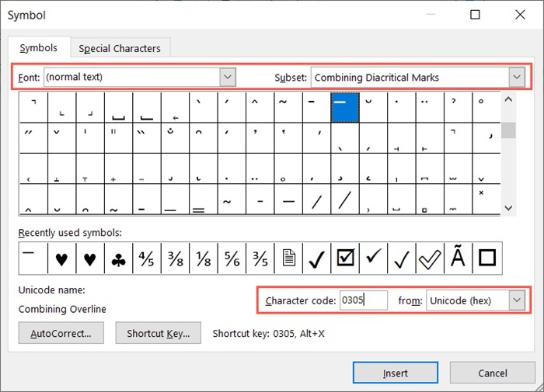The image size is (544, 392).
Task: Pick the four-fifths fraction in recent symbols
Action: point(147,258)
